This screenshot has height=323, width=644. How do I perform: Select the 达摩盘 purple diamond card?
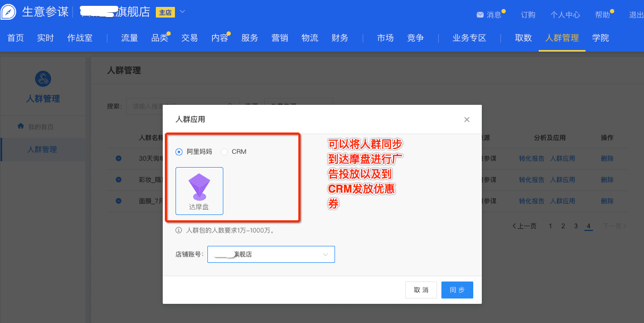coord(199,191)
